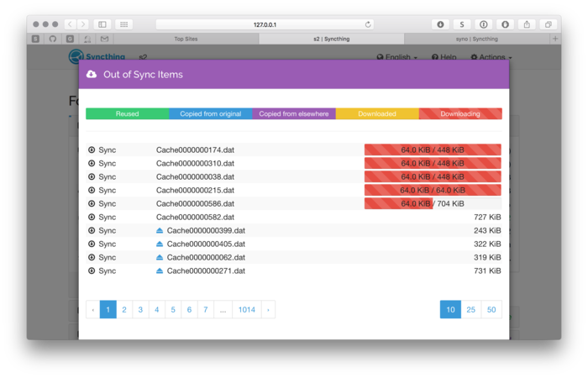
Task: Click the Safari back navigation arrow
Action: click(70, 24)
